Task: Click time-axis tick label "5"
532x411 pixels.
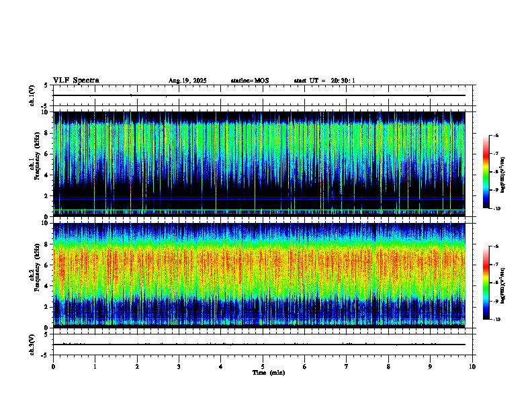Action: (x=263, y=367)
